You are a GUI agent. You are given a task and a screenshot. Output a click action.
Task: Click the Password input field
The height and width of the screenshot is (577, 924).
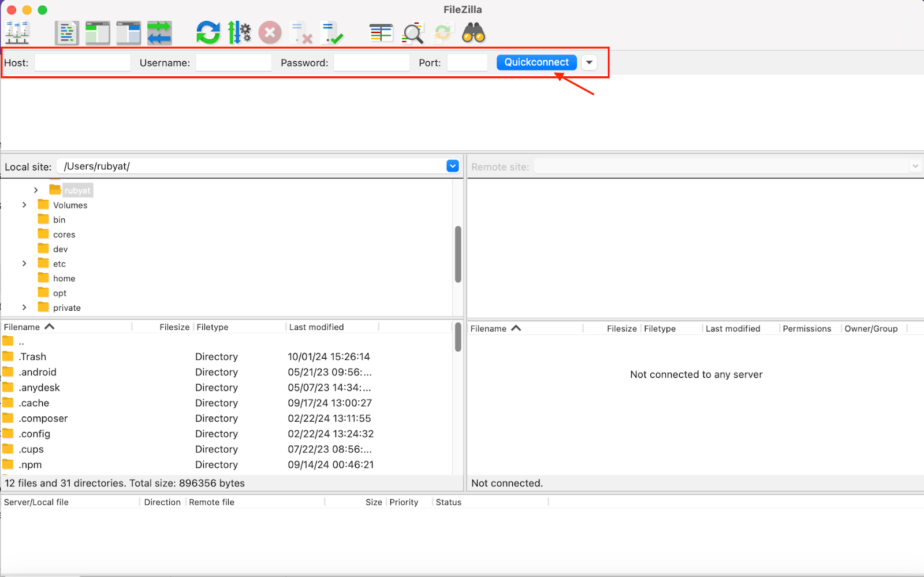(x=371, y=62)
